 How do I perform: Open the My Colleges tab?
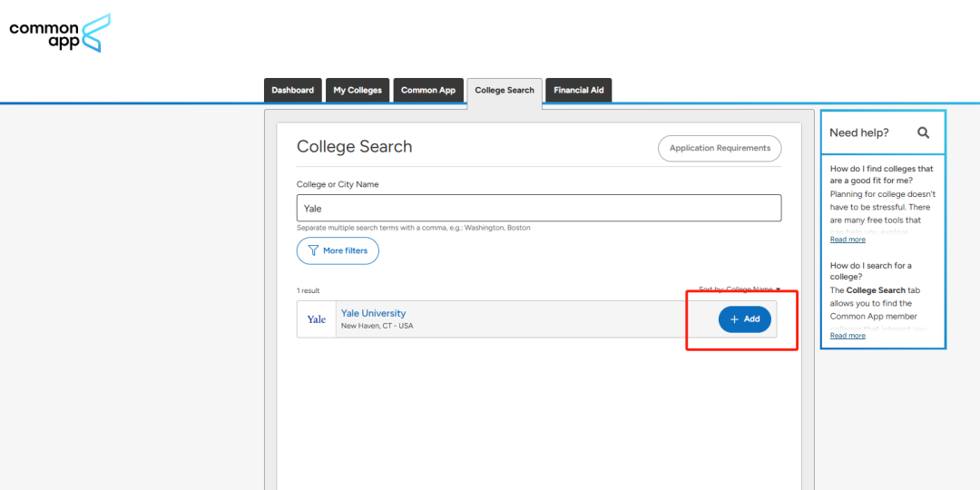pos(358,91)
